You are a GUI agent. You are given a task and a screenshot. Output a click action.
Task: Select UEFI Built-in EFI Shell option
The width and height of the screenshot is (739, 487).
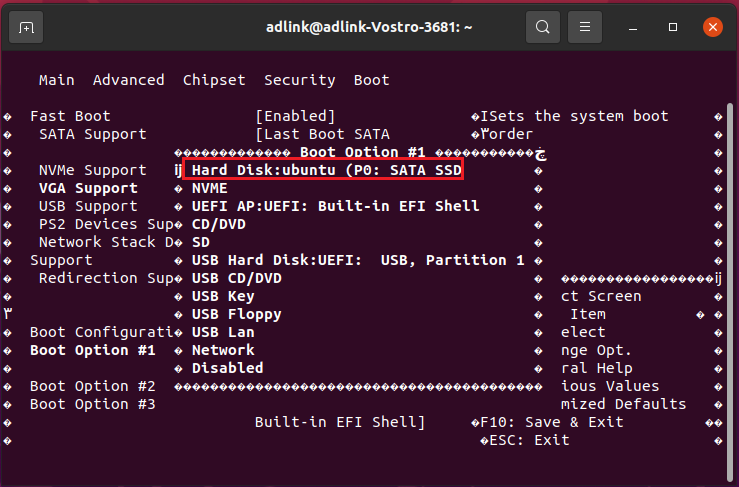point(335,206)
